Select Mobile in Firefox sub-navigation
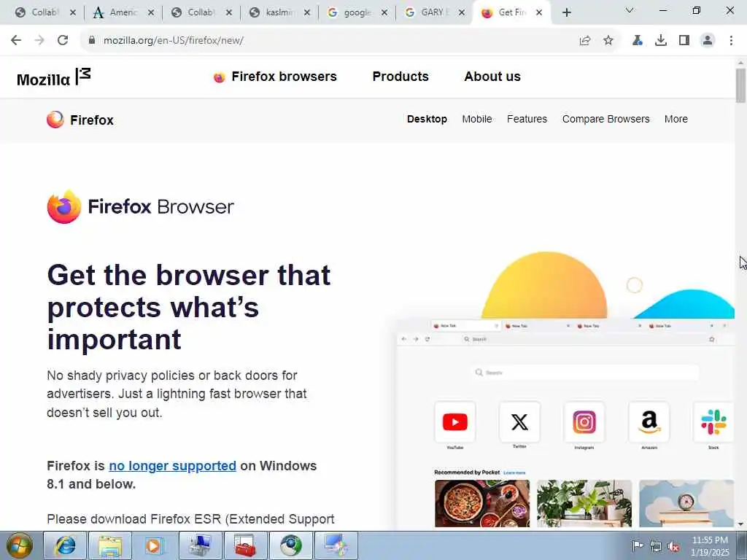Image resolution: width=747 pixels, height=560 pixels. point(477,119)
